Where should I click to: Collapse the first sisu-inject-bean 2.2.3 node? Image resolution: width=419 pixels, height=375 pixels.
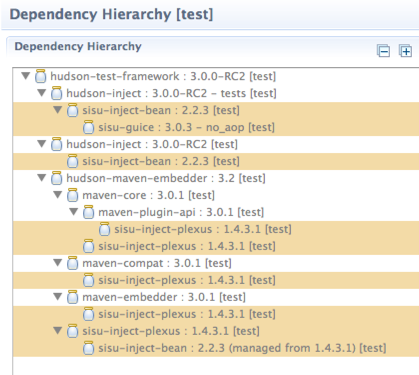click(58, 110)
